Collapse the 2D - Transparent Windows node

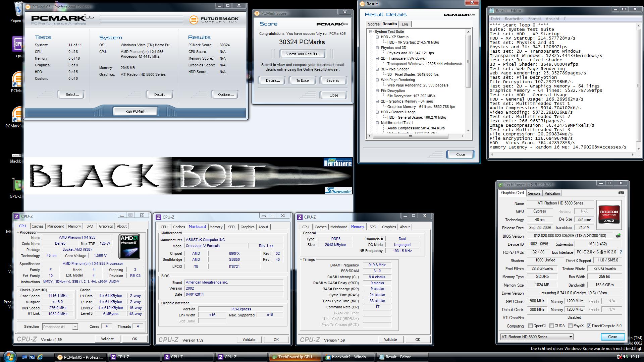[x=377, y=59]
